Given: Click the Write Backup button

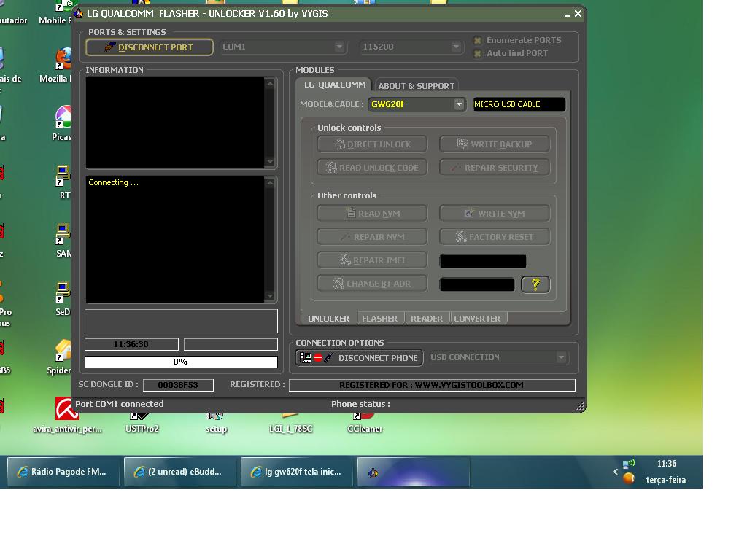Looking at the screenshot, I should pyautogui.click(x=495, y=144).
